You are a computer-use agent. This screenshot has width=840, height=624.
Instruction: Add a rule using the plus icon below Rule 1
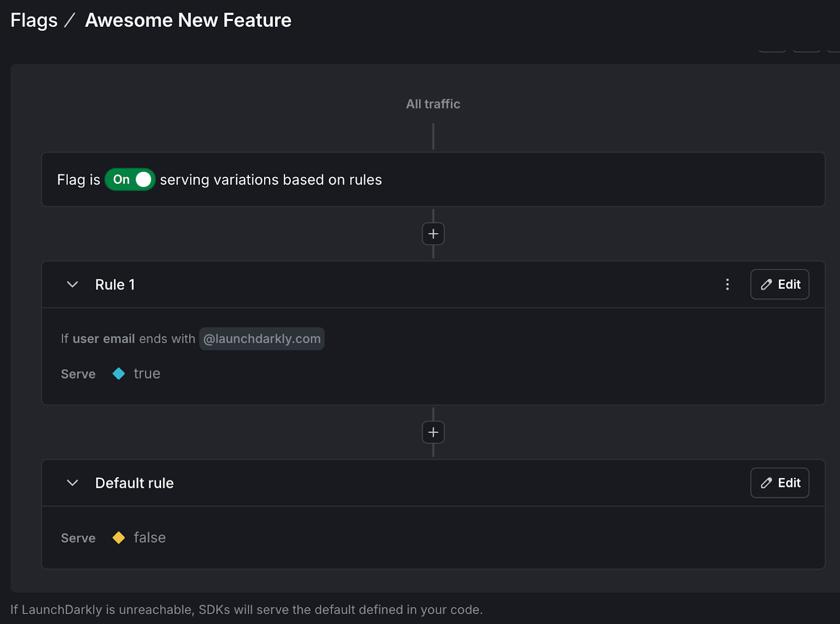[x=433, y=432]
